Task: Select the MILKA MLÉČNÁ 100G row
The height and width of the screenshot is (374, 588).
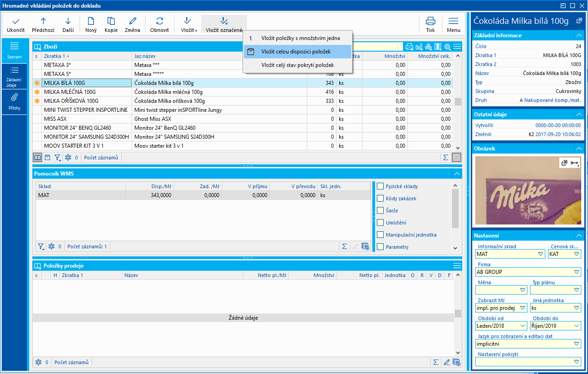Action: pyautogui.click(x=86, y=92)
